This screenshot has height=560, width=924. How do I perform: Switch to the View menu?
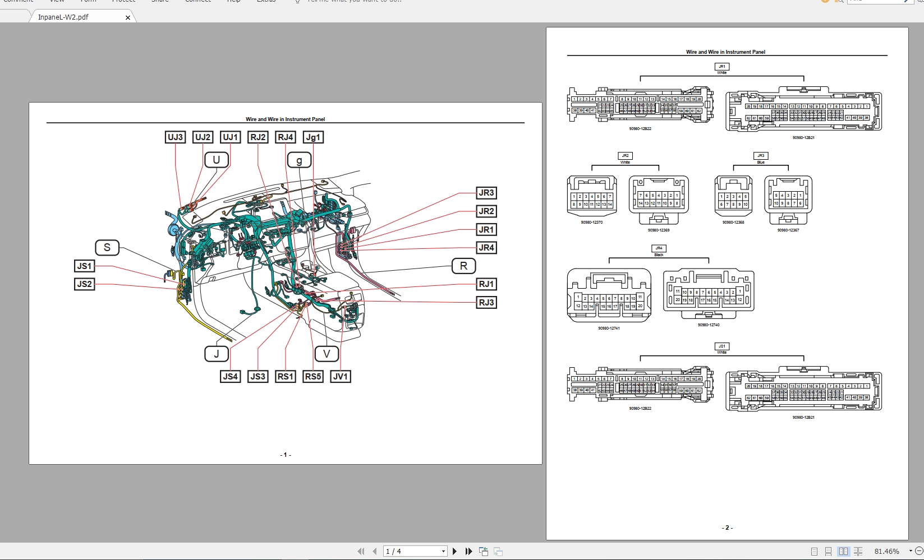point(57,2)
